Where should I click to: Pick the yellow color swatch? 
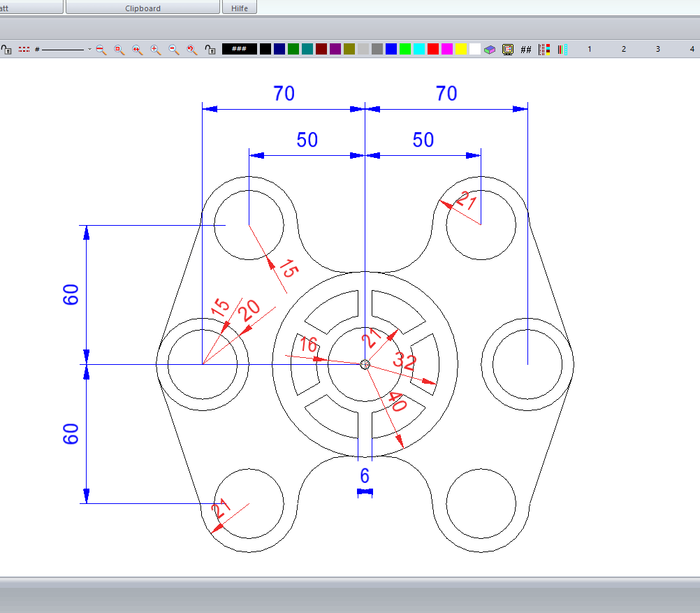point(461,49)
